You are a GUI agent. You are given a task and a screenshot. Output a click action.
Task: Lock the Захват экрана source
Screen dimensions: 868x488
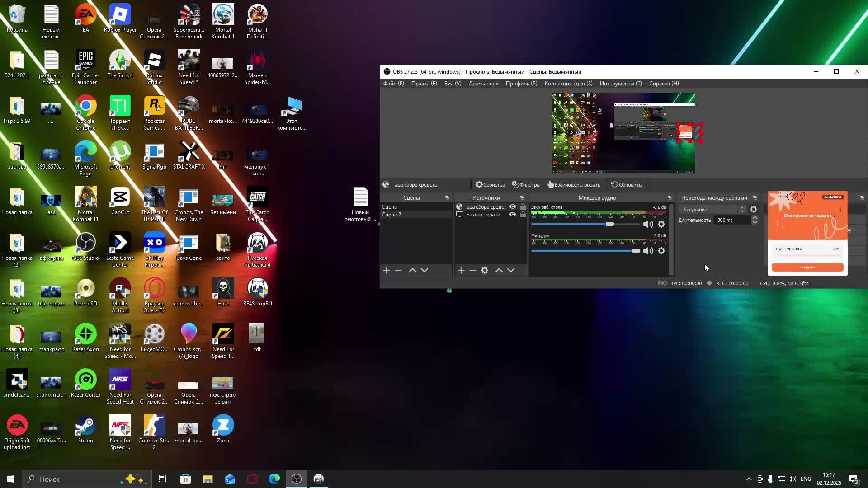[x=523, y=215]
